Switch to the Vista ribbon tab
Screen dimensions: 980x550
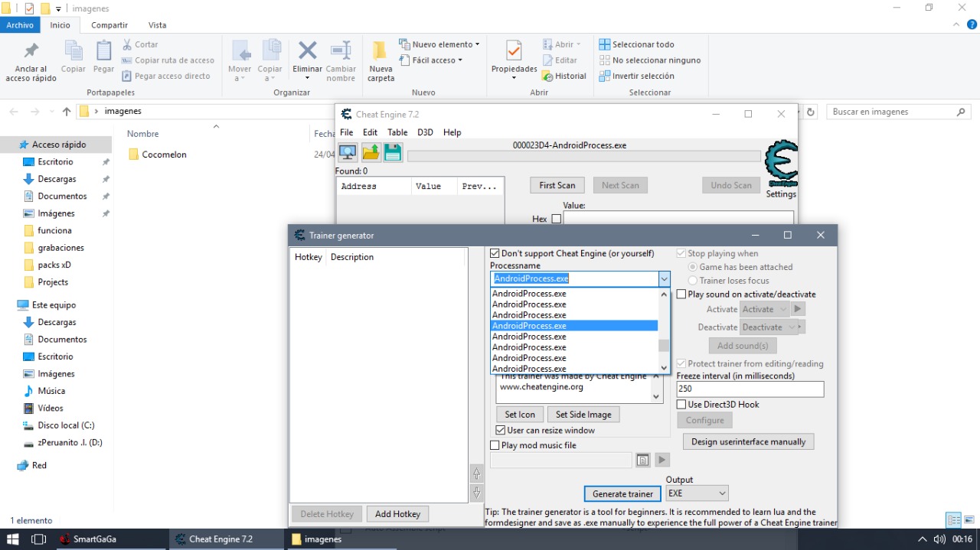(157, 25)
